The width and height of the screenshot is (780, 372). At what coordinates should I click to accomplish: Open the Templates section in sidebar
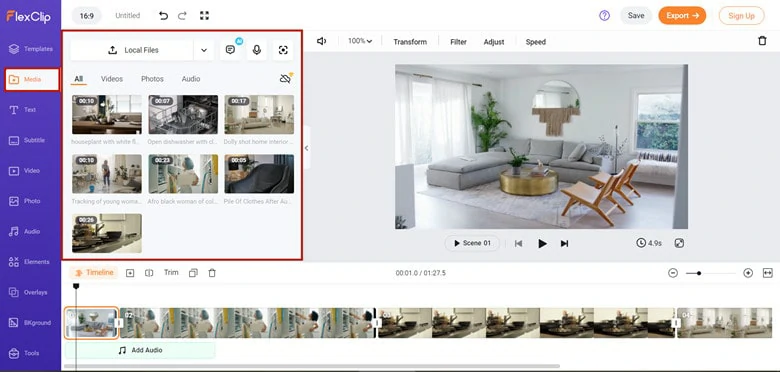click(30, 49)
